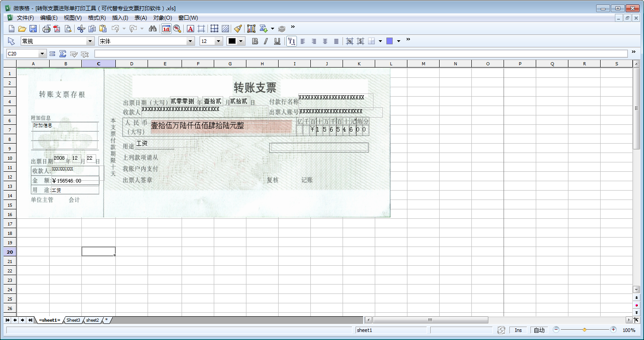Viewport: 644px width, 340px height.
Task: Click the purple fill color swatch
Action: (x=390, y=41)
